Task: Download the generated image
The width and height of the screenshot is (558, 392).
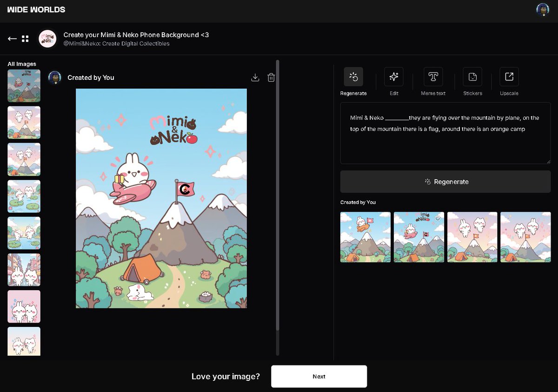Action: coord(255,78)
